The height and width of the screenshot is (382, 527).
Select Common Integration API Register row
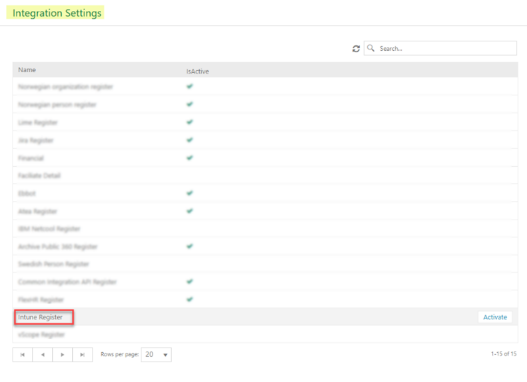tap(265, 282)
